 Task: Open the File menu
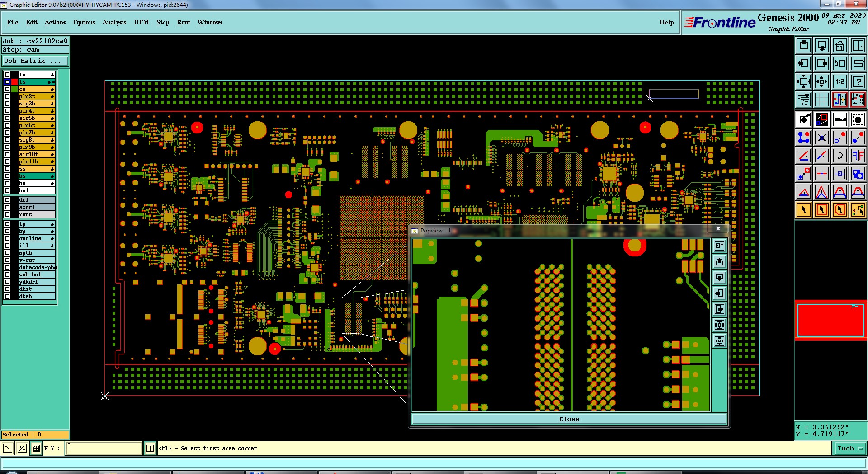click(x=13, y=22)
